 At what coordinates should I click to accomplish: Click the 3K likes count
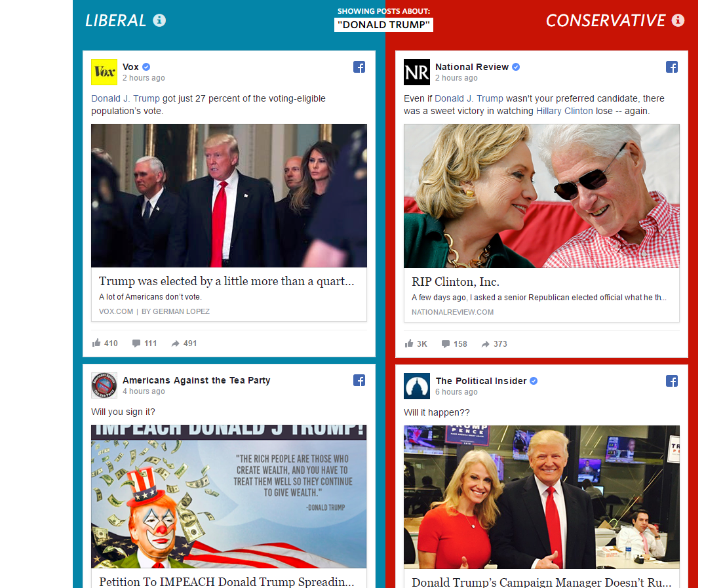point(422,344)
